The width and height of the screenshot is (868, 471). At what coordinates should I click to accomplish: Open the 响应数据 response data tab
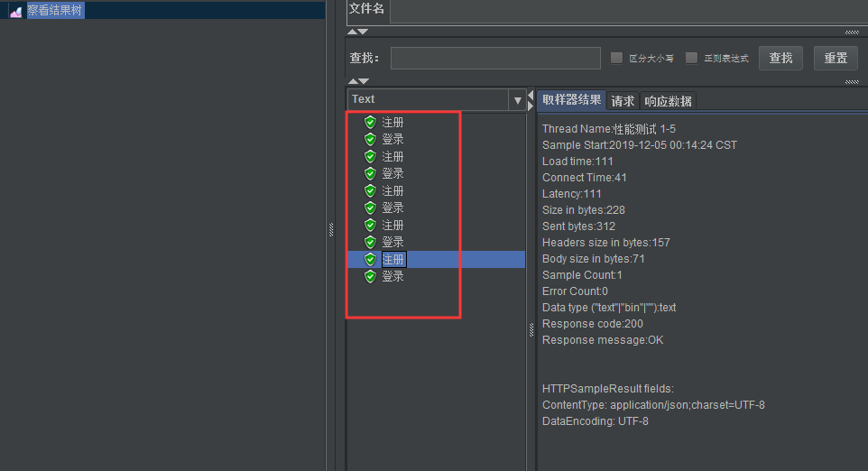tap(668, 101)
